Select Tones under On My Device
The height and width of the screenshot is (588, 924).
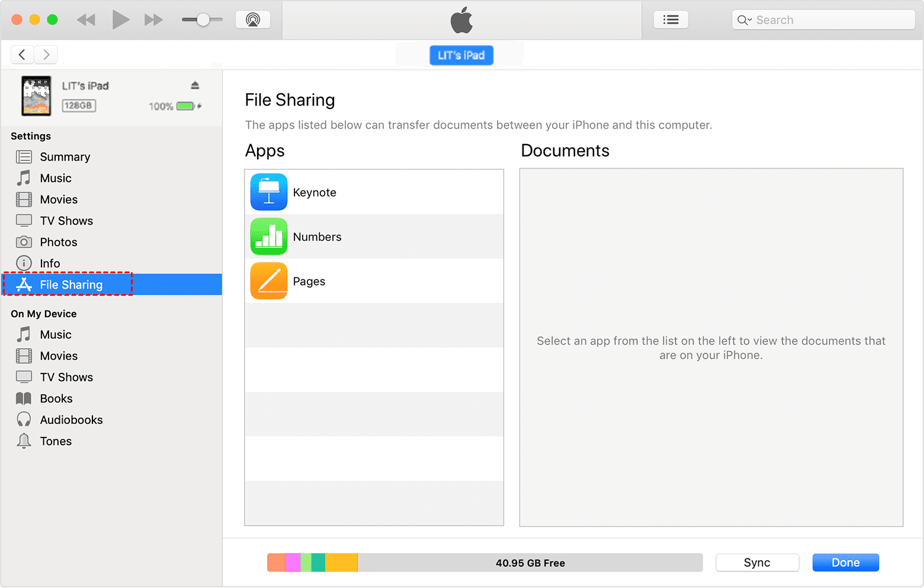[x=56, y=442]
